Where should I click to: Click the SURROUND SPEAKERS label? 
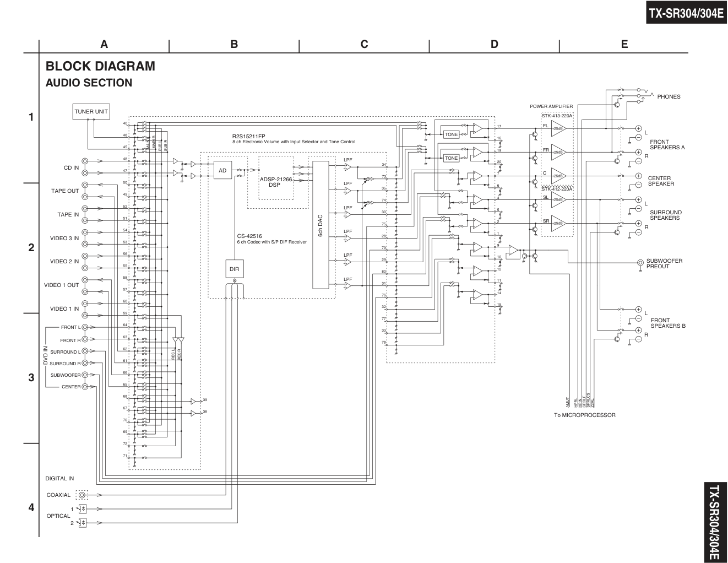click(665, 215)
